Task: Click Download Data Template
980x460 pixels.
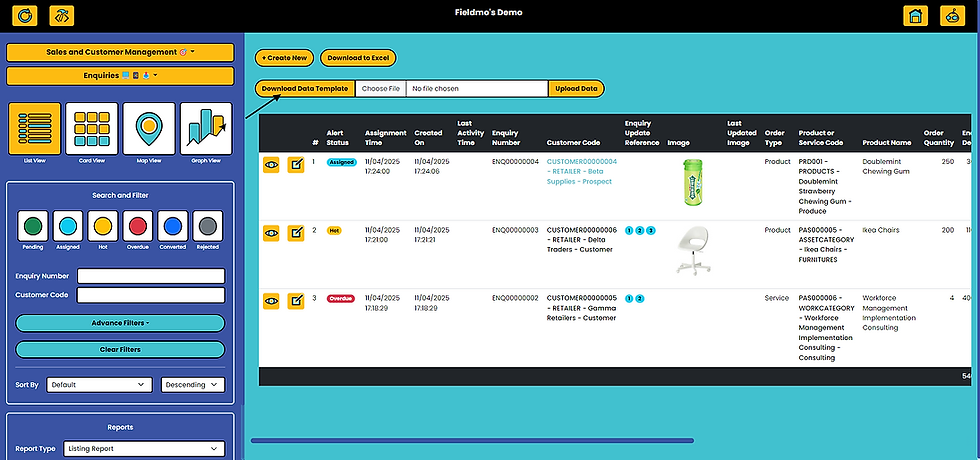Action: (x=305, y=89)
